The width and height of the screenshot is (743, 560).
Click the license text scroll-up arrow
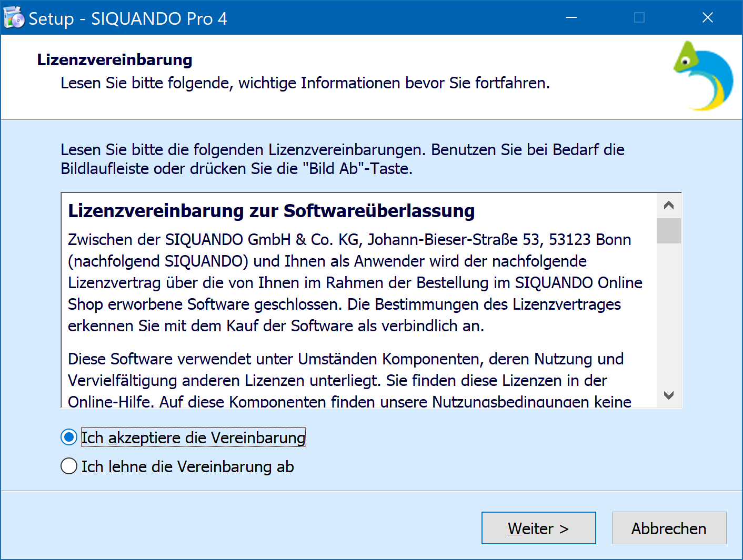point(669,205)
